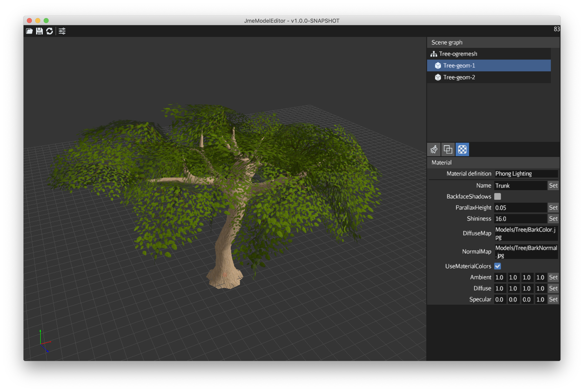Click the first Ambient color value field
The height and width of the screenshot is (392, 584).
coord(500,277)
